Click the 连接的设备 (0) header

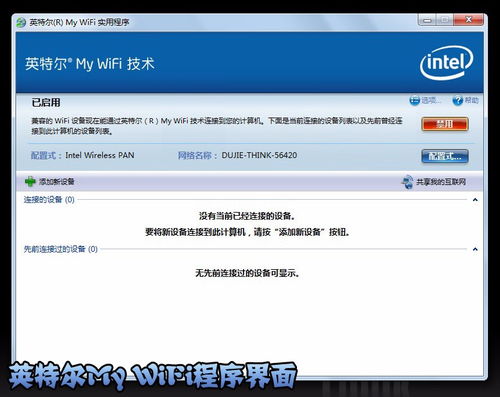pos(49,200)
